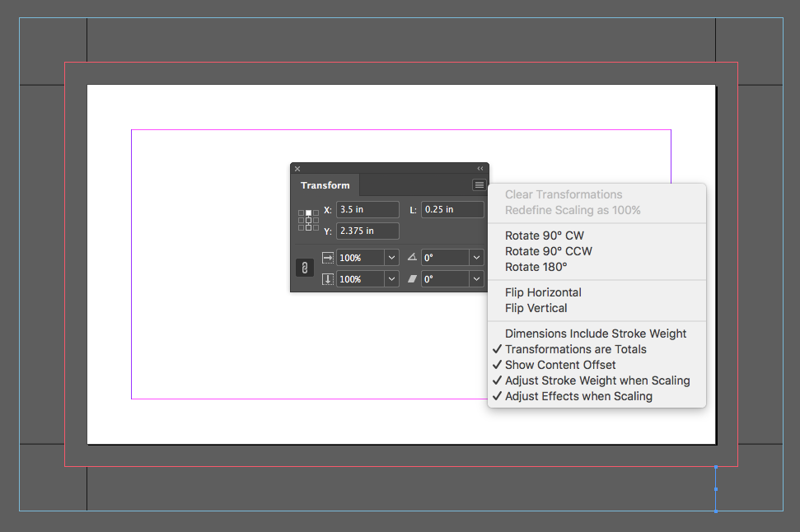The height and width of the screenshot is (532, 800).
Task: Click the Scale X percentage field
Action: (360, 258)
